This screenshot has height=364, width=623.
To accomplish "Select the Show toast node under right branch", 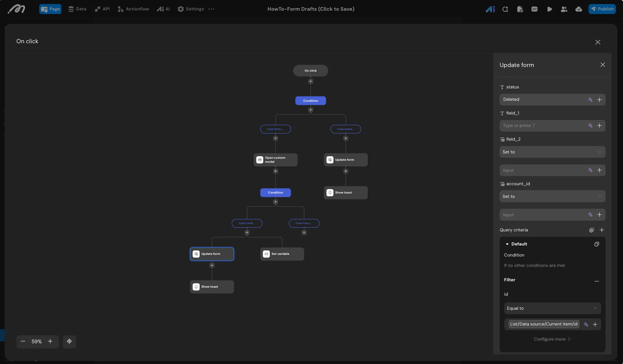I will pyautogui.click(x=346, y=193).
